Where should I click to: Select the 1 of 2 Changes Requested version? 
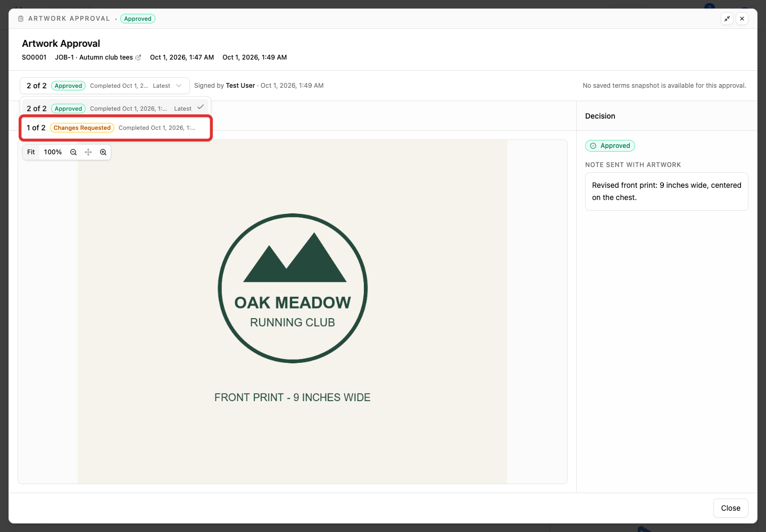tap(115, 128)
